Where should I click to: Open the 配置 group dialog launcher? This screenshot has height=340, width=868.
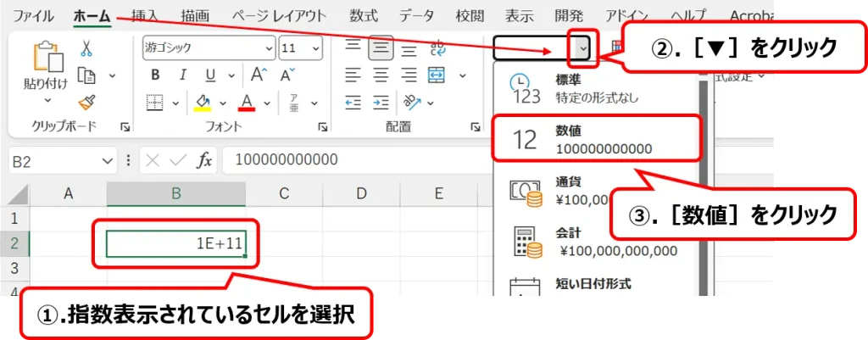click(475, 128)
